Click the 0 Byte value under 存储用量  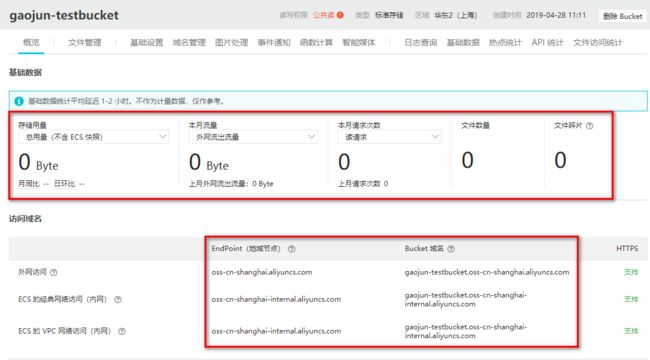pos(38,162)
